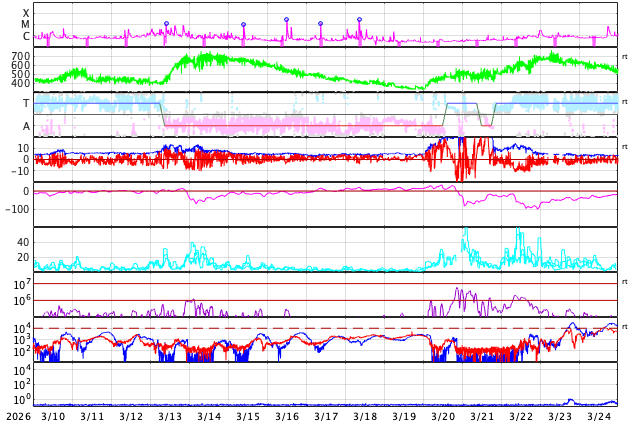Click the 40 tick on the cyan plot axis
634x424 pixels.
point(23,242)
